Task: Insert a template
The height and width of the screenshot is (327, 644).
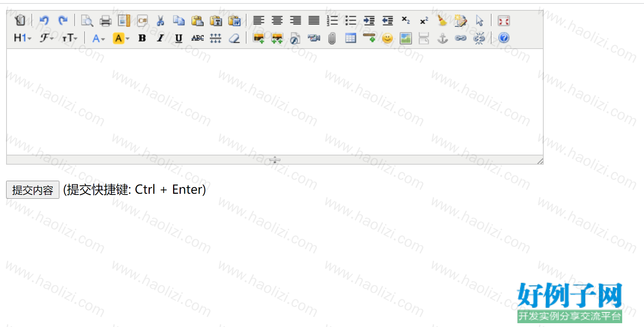Action: (124, 20)
